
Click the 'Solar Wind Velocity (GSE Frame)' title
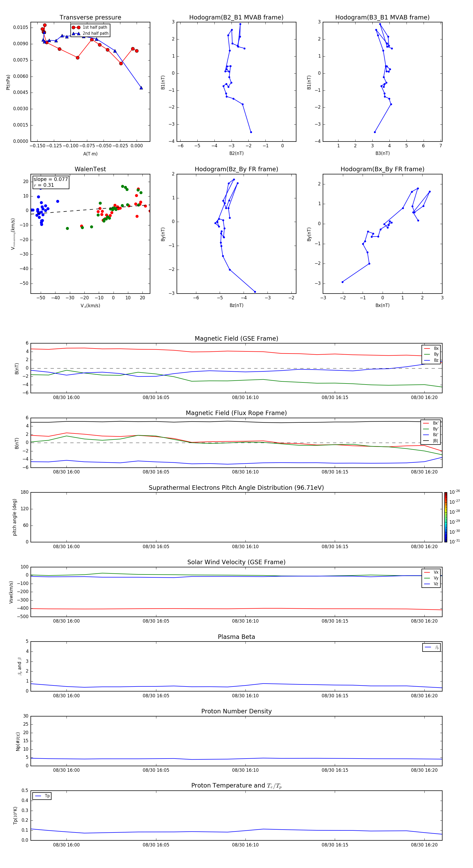pyautogui.click(x=236, y=562)
